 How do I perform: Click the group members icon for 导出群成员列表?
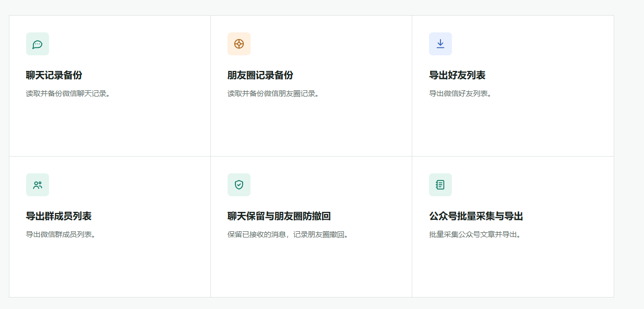click(x=38, y=185)
